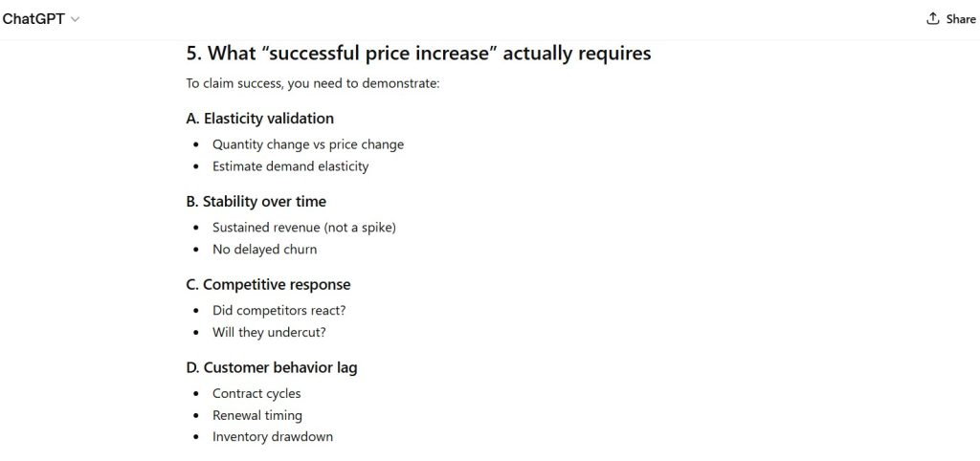980x461 pixels.
Task: Click "Sustained revenue (not a spike)" bullet
Action: (303, 228)
